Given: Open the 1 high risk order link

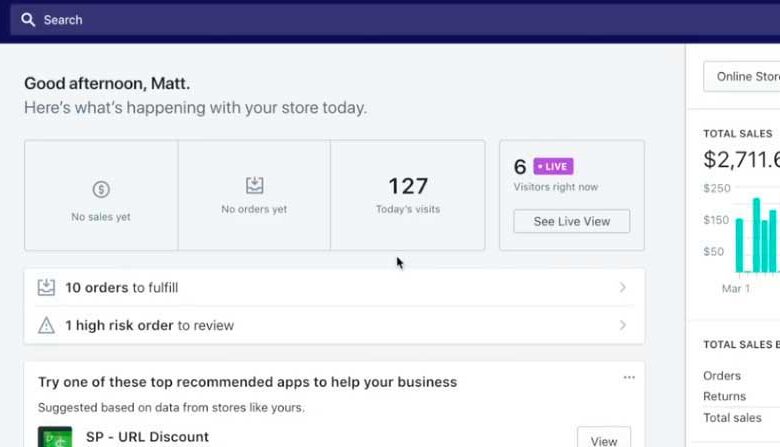Looking at the screenshot, I should pos(149,325).
